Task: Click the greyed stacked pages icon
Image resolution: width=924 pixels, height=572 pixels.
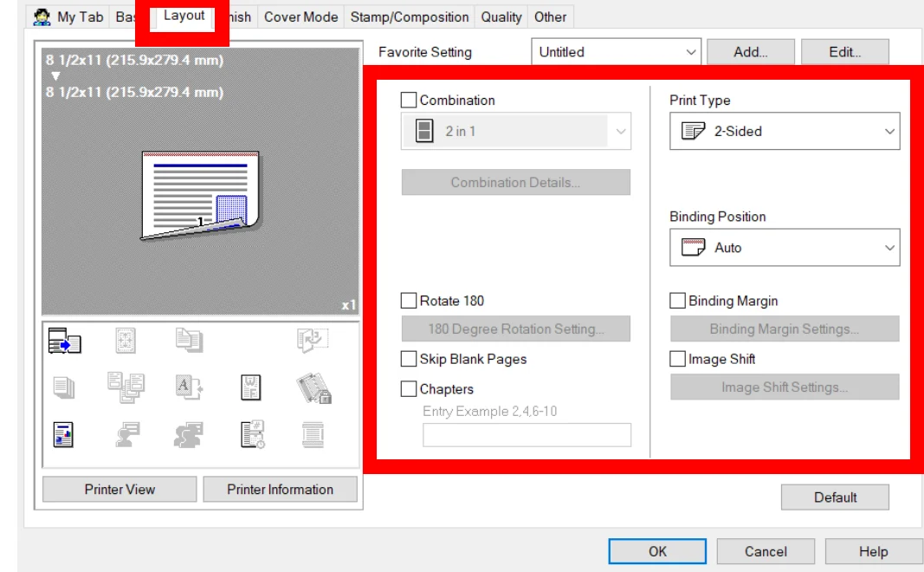Action: 63,388
